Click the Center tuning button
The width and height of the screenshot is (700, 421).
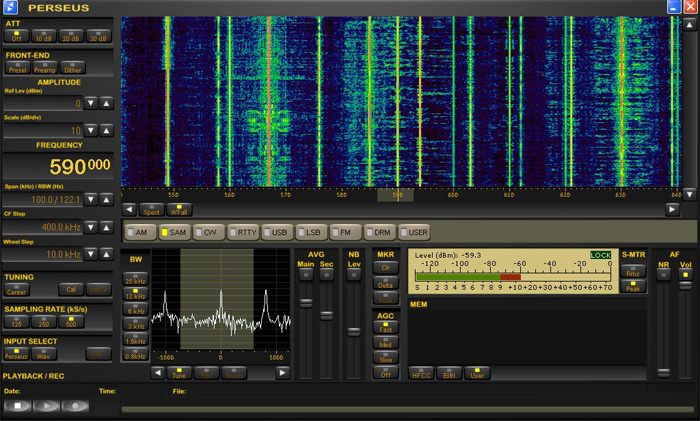(17, 290)
